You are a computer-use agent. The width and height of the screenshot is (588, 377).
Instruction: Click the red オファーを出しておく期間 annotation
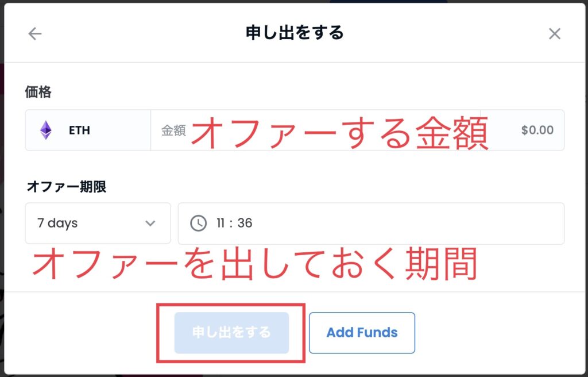(254, 264)
